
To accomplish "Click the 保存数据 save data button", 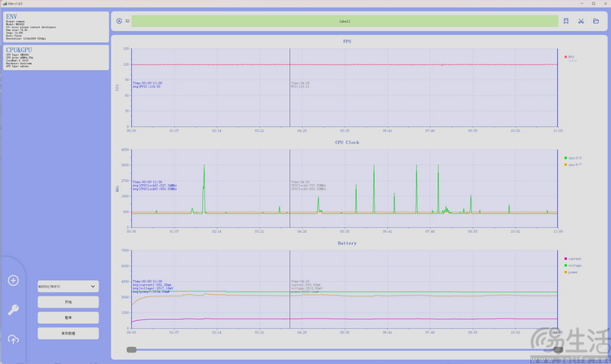I will [x=68, y=333].
